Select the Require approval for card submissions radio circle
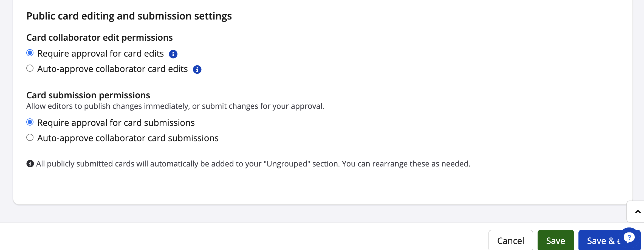This screenshot has height=250, width=644. tap(30, 122)
